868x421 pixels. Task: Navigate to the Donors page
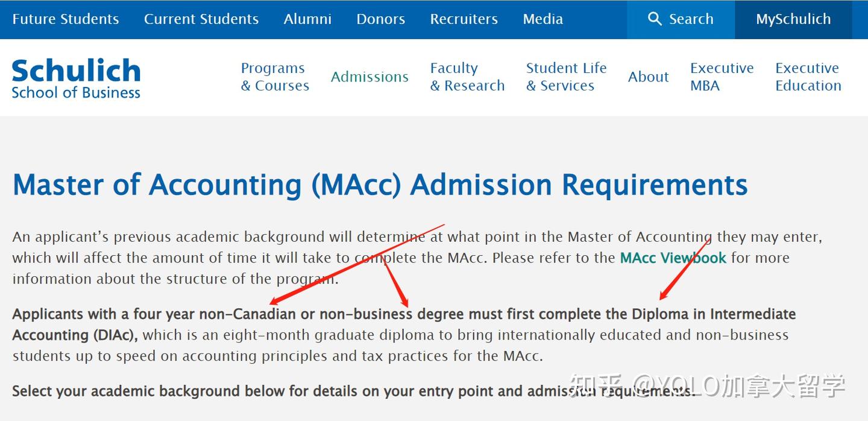381,19
